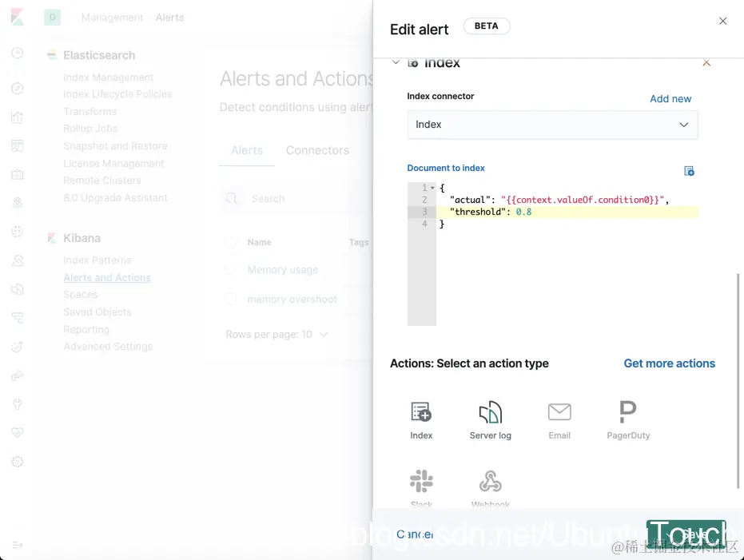
Task: Open Logs icon in sidebar
Action: point(17,289)
